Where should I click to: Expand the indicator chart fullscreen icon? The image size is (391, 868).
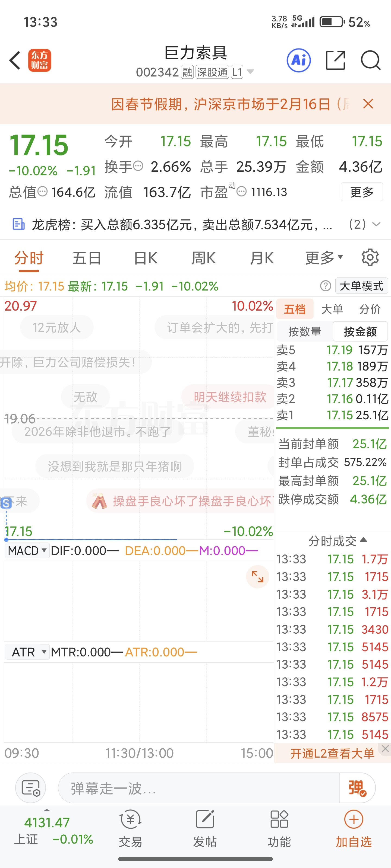(257, 576)
